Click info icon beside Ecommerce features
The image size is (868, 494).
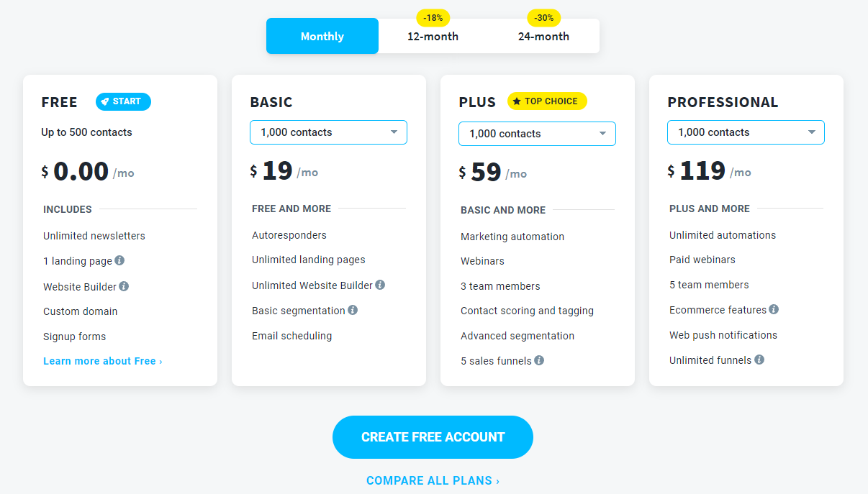pyautogui.click(x=774, y=309)
